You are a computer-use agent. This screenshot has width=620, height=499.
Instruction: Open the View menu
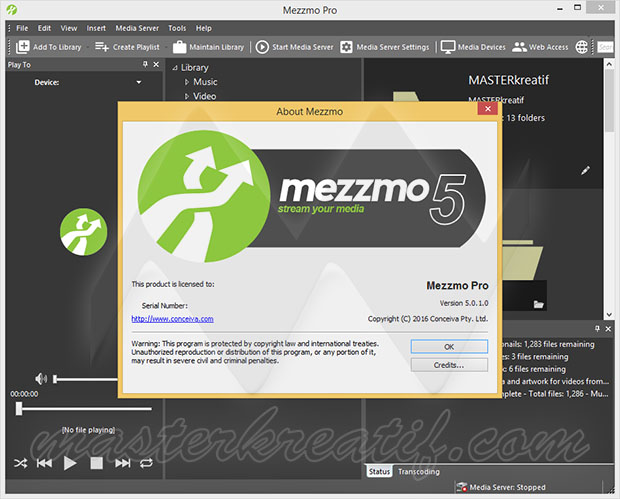click(x=69, y=28)
